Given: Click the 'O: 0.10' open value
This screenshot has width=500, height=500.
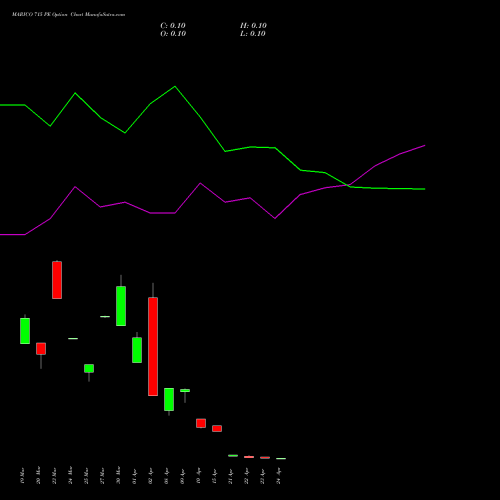Looking at the screenshot, I should 173,34.
